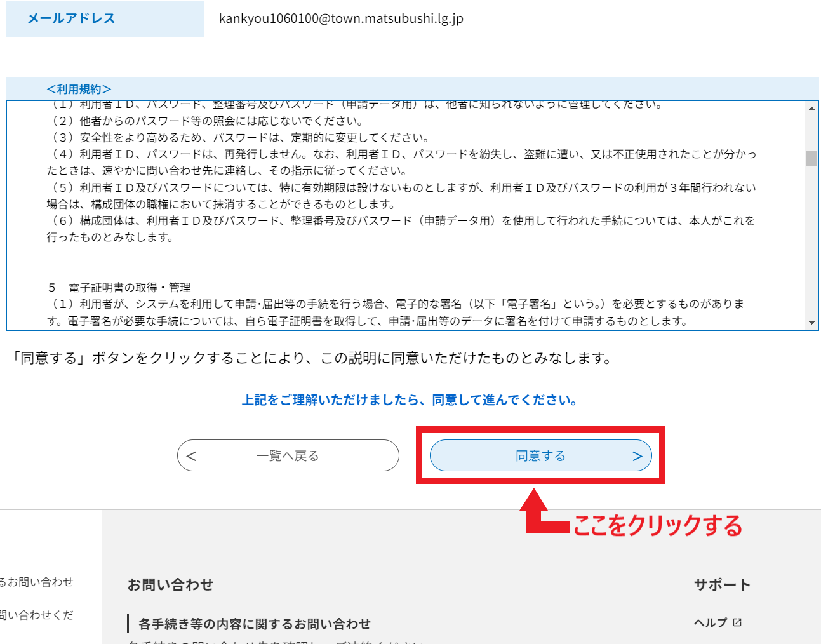The image size is (821, 644).
Task: Click the email address kankyou1060100@town.matsubushi.lg.jp
Action: (x=341, y=18)
